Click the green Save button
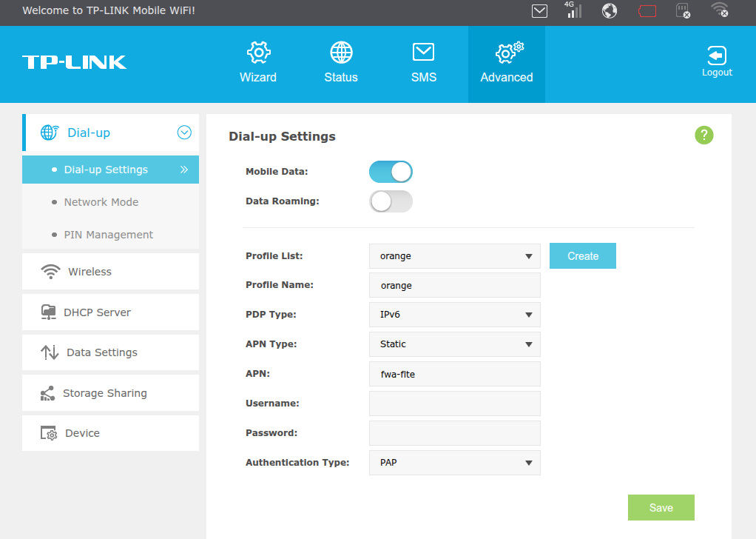Viewport: 756px width, 539px height. tap(661, 508)
